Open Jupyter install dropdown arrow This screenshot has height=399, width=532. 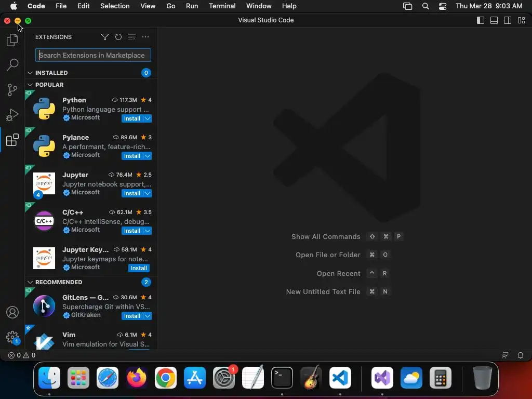pos(148,193)
